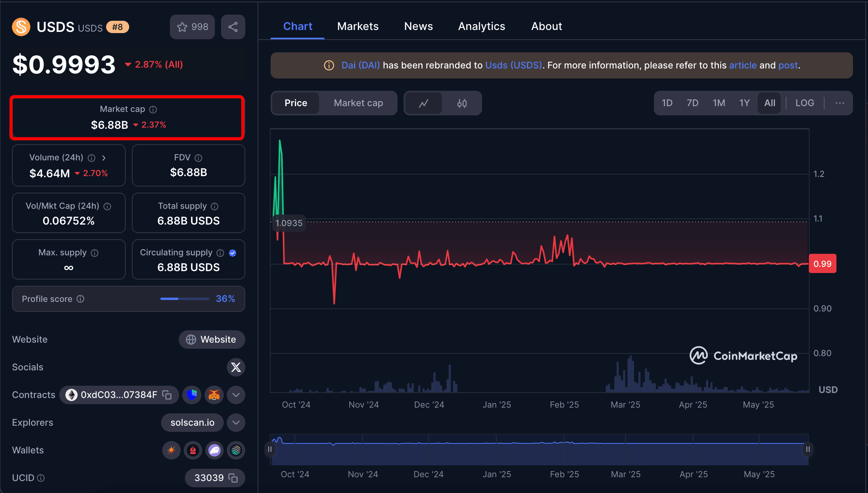The image size is (868, 493).
Task: Click the 0.99 current price label
Action: tap(823, 264)
